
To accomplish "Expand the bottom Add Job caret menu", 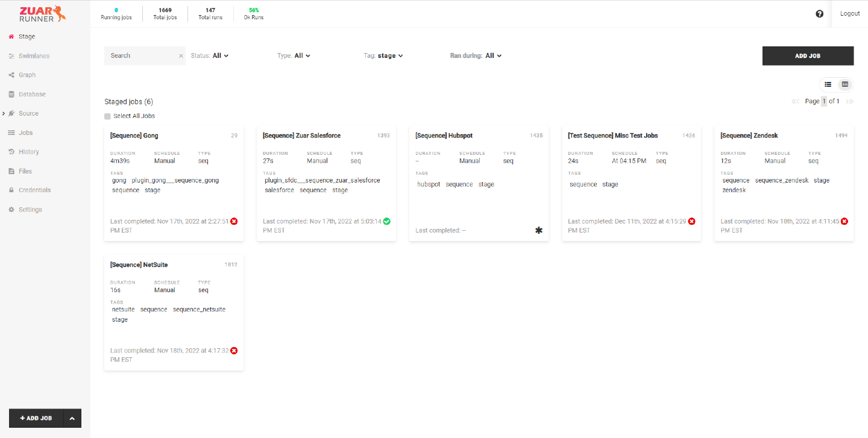I will (x=72, y=418).
